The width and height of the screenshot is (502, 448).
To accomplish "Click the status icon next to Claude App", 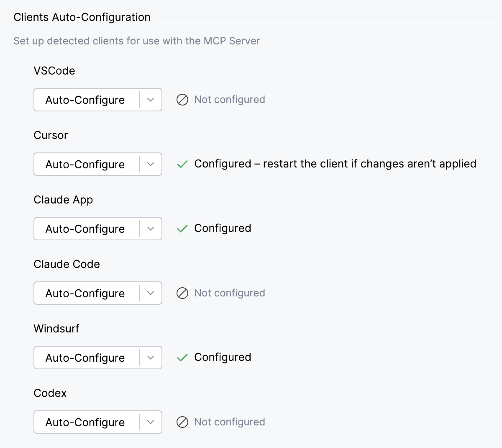I will point(182,229).
